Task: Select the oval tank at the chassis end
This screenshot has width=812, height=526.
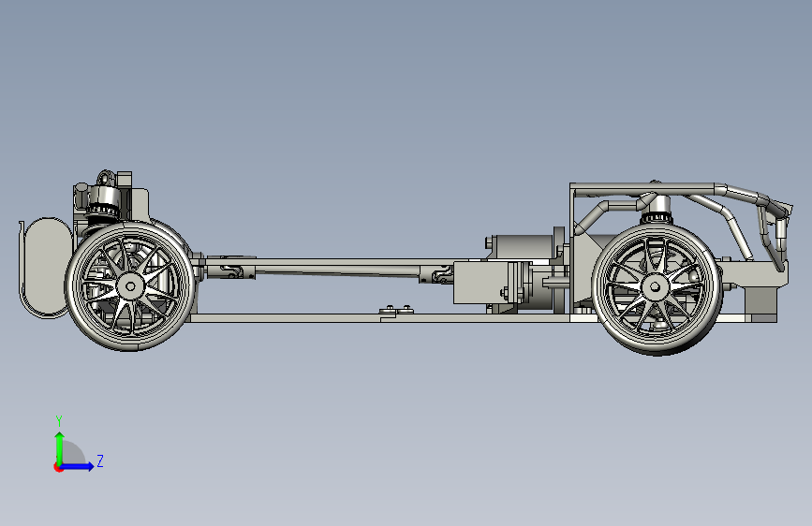Action: 47,268
